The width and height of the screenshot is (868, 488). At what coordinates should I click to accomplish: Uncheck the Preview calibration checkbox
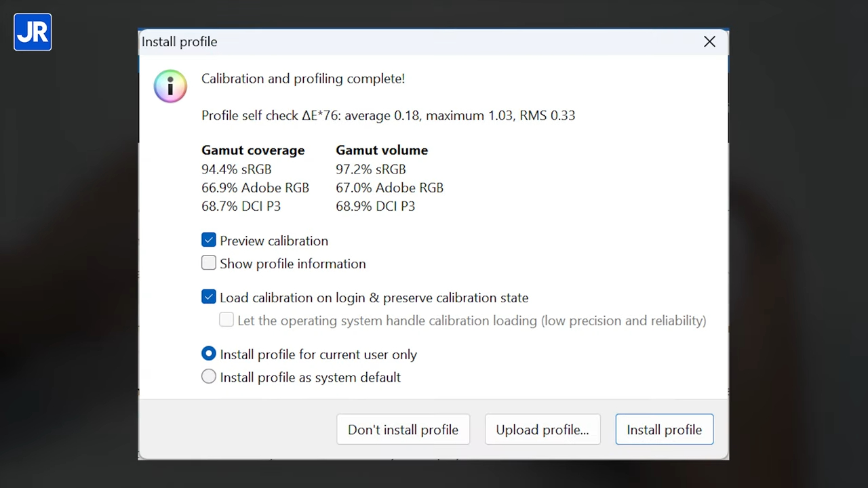209,241
